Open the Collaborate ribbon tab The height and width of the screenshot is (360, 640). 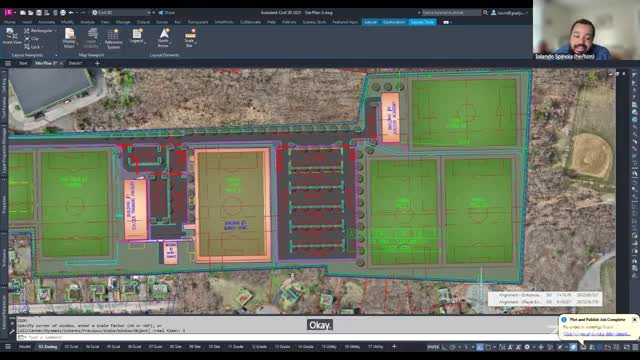[250, 22]
